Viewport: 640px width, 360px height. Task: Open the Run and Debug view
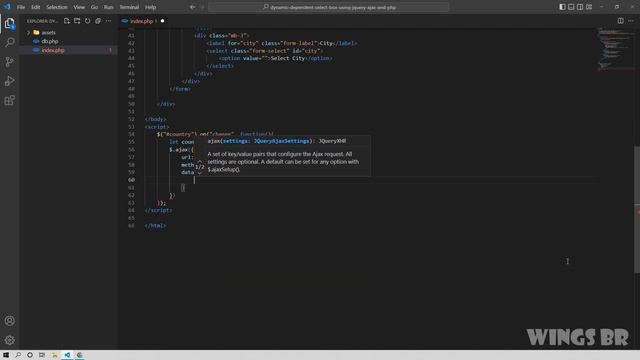pyautogui.click(x=9, y=81)
